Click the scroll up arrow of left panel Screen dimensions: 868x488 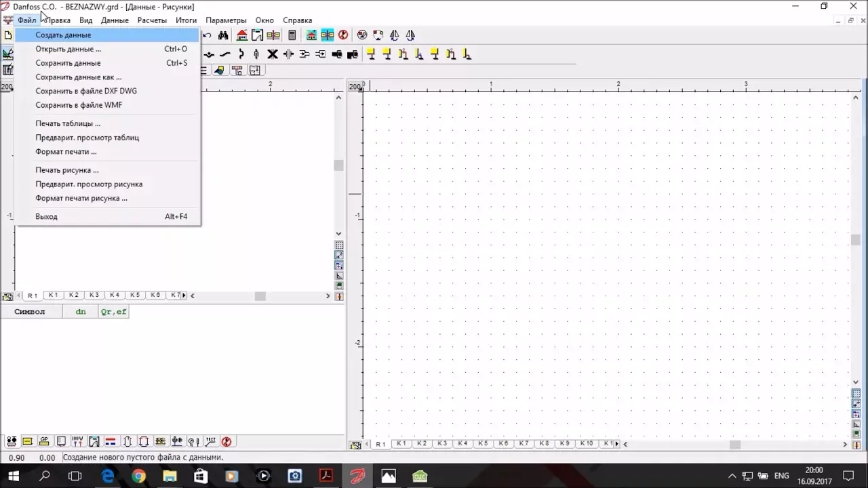[x=339, y=98]
